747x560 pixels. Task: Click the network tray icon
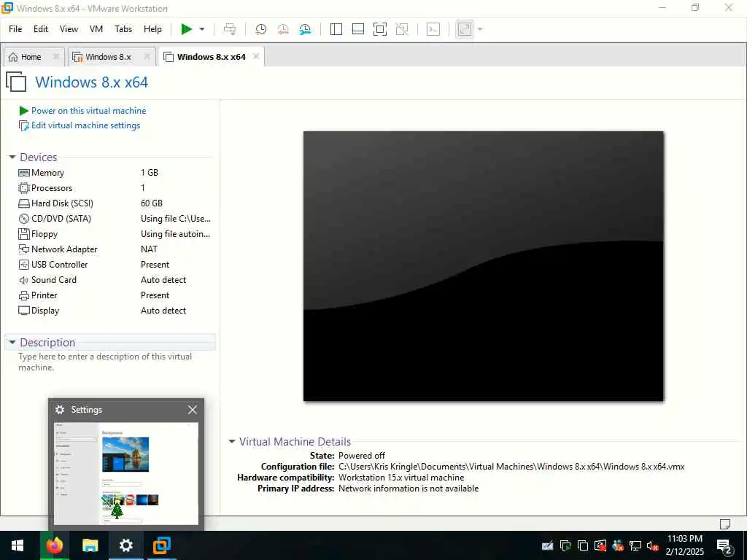click(635, 545)
